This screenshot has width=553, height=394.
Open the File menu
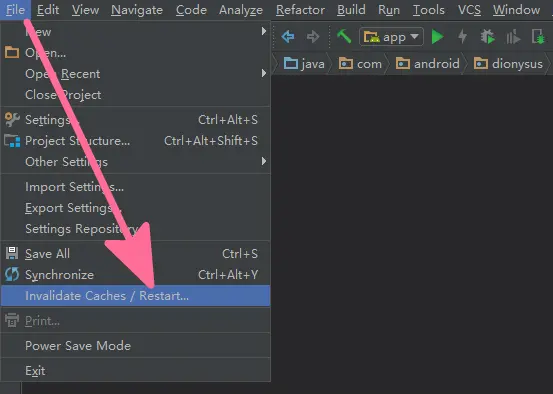(15, 10)
